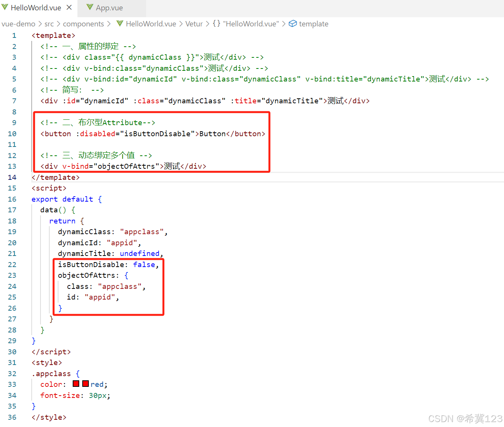Click the braces symbol icon in breadcrumb
Viewport: 504px width, 427px height.
pos(217,24)
